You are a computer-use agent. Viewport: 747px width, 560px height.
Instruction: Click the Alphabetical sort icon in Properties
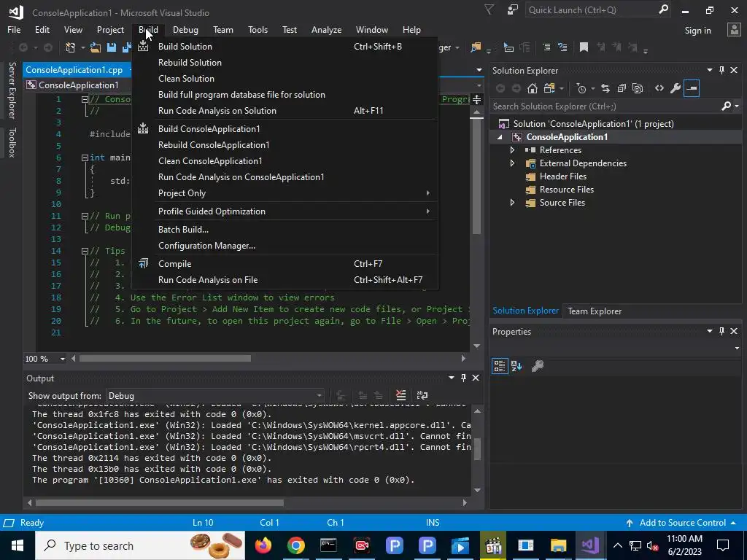[516, 366]
